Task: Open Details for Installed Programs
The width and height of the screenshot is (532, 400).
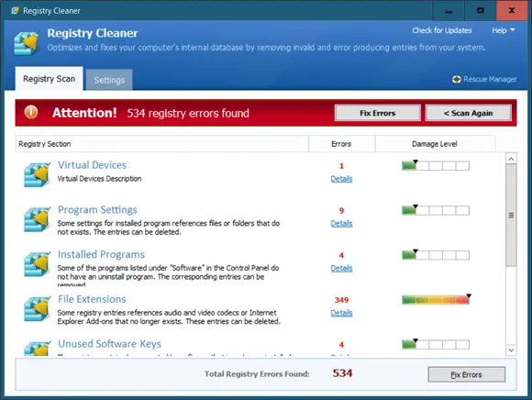Action: pyautogui.click(x=341, y=269)
